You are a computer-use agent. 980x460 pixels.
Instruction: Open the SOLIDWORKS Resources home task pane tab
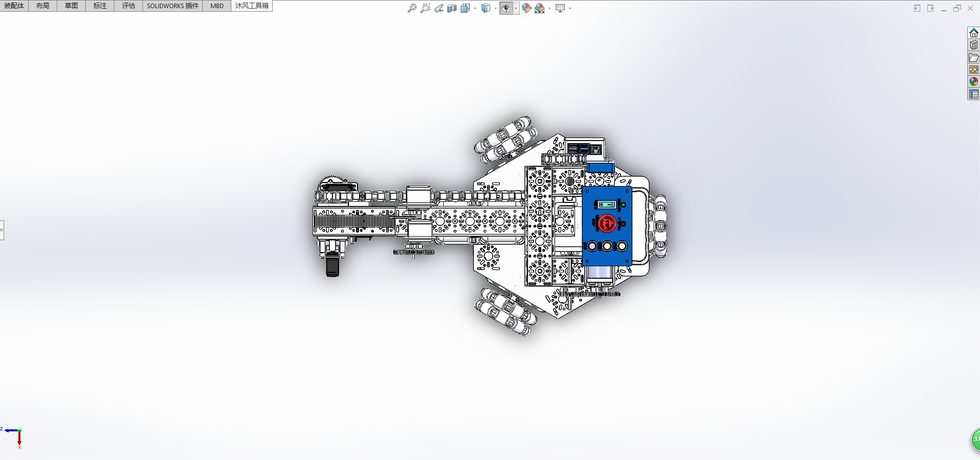pyautogui.click(x=974, y=33)
